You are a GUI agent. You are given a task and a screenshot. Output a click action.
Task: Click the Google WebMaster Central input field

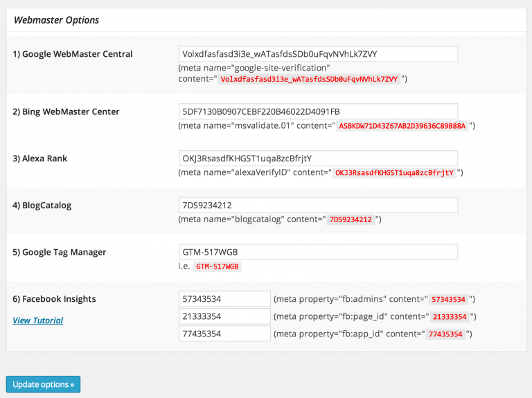coord(318,54)
